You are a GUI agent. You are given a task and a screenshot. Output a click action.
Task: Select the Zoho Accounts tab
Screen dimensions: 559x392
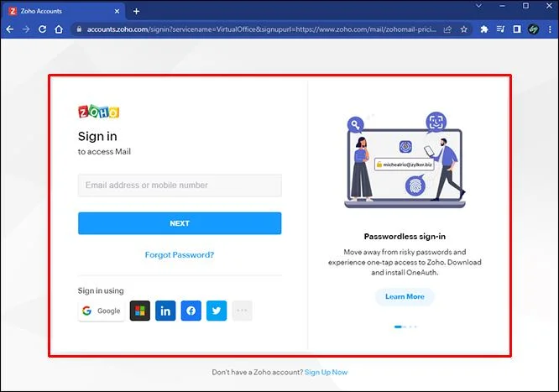64,12
